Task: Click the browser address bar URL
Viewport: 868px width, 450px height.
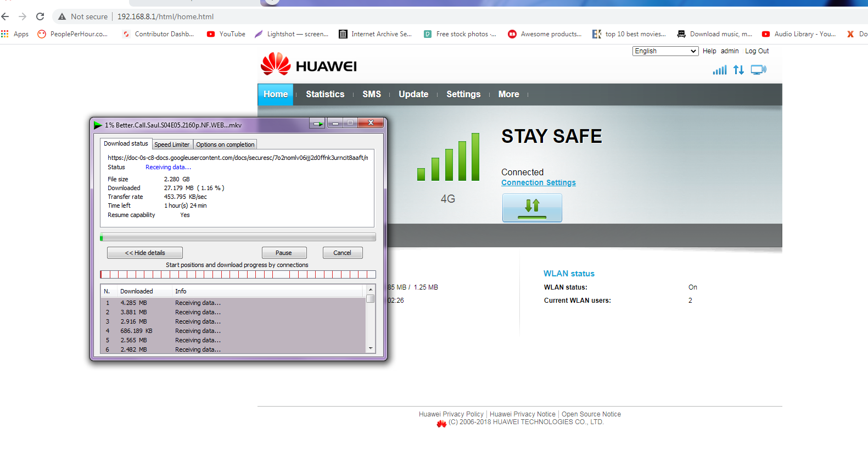Action: (165, 16)
